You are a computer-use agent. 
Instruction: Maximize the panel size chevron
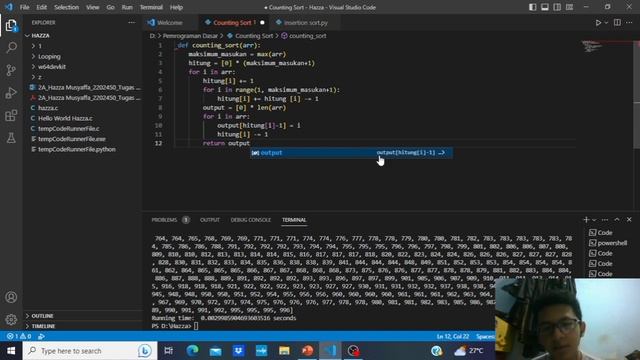[617, 220]
